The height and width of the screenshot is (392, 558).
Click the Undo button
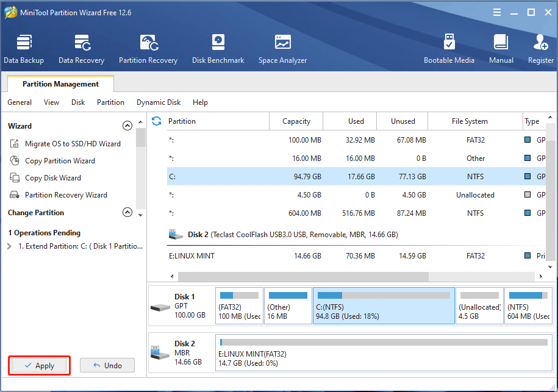(x=107, y=365)
